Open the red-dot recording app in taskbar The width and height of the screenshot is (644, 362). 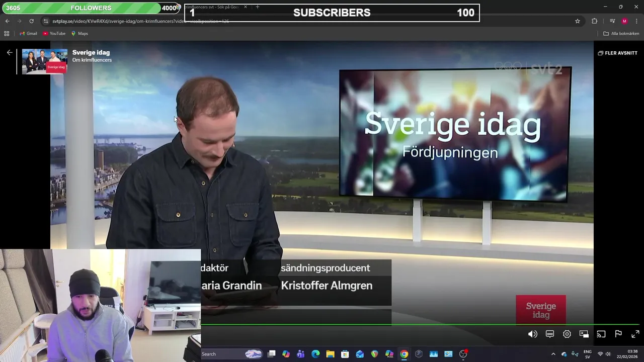tap(463, 354)
